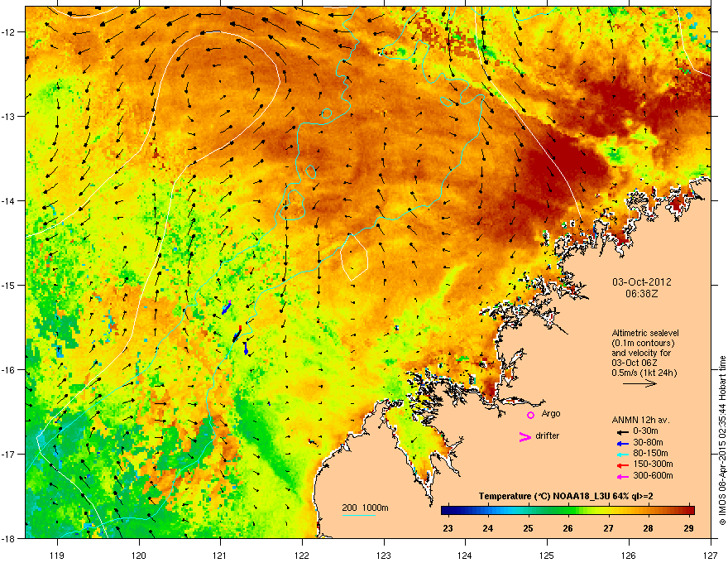Click the Altimetric sealevel text

click(645, 333)
